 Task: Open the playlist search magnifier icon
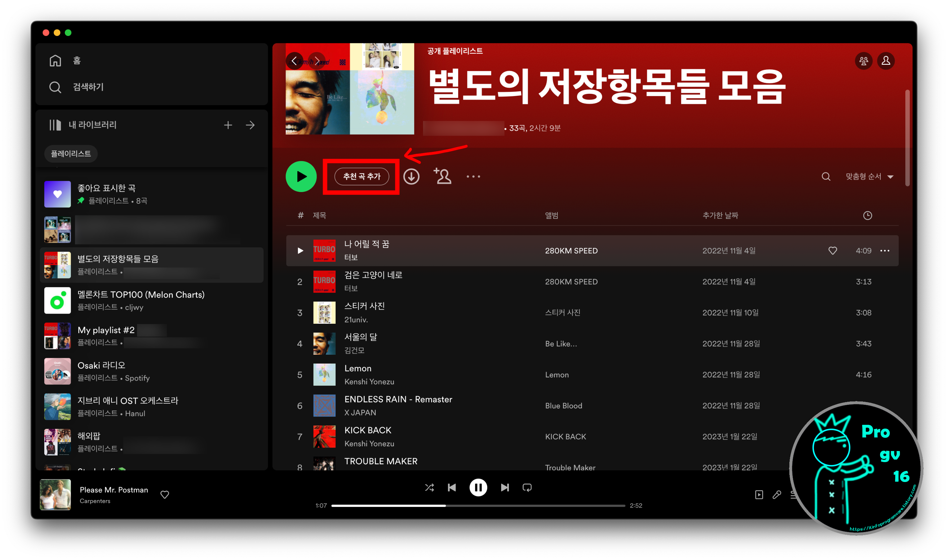826,176
